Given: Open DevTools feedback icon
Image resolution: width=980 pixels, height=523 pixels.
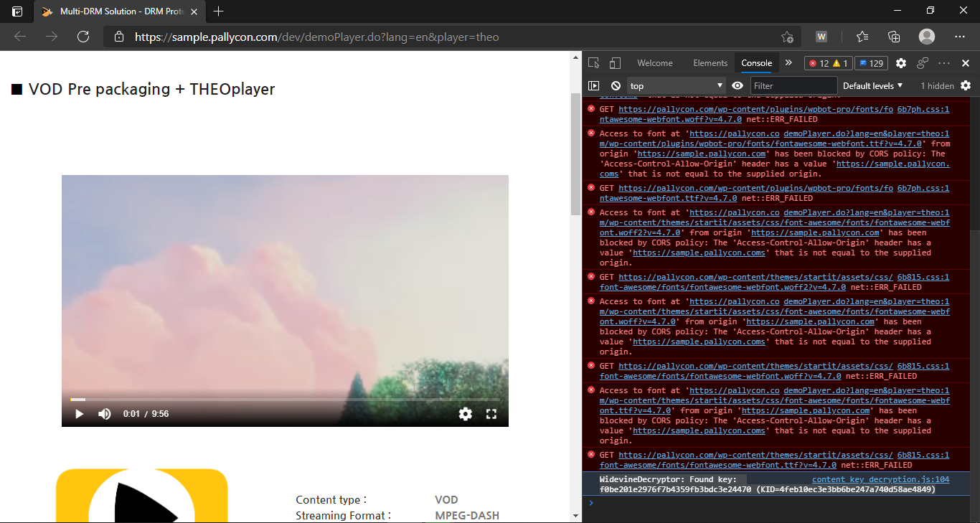Looking at the screenshot, I should point(923,63).
